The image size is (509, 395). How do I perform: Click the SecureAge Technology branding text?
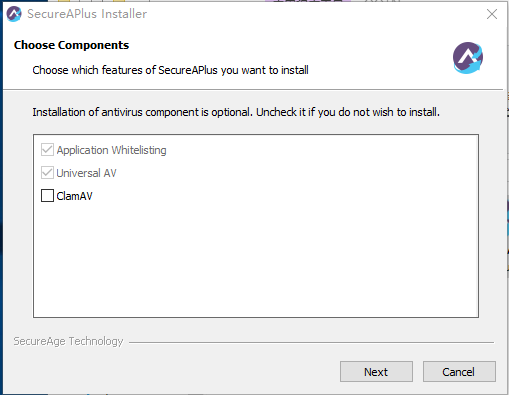click(68, 341)
